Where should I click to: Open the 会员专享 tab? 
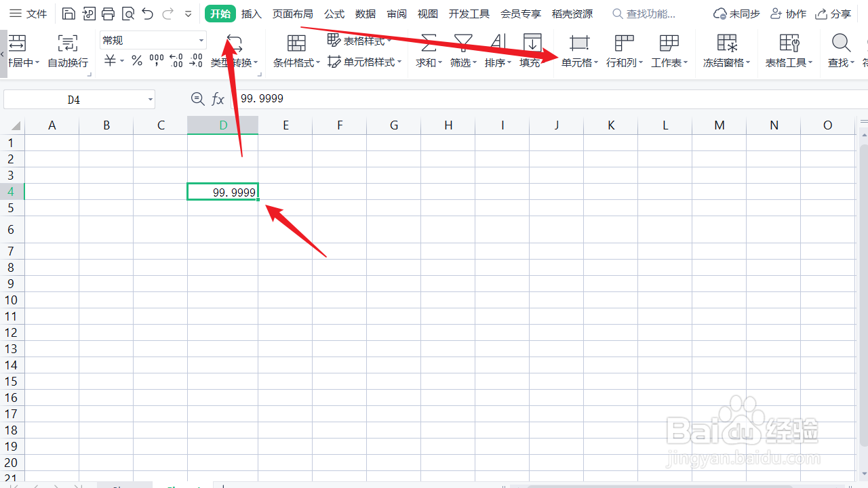[x=521, y=14]
